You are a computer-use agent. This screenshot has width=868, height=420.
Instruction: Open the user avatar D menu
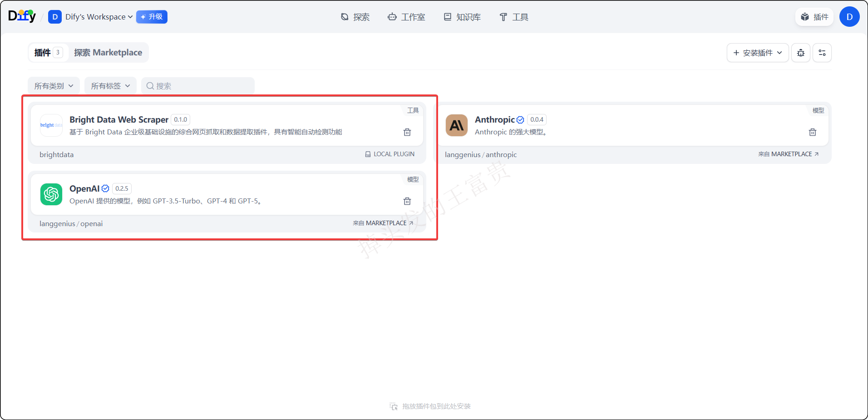click(x=849, y=17)
